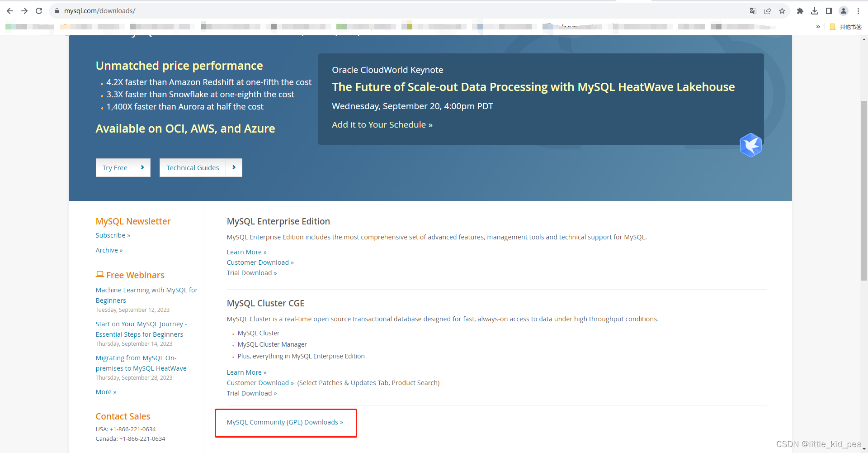Click the Thursday, September 28, 2023 date
Image resolution: width=868 pixels, height=453 pixels.
pyautogui.click(x=134, y=378)
